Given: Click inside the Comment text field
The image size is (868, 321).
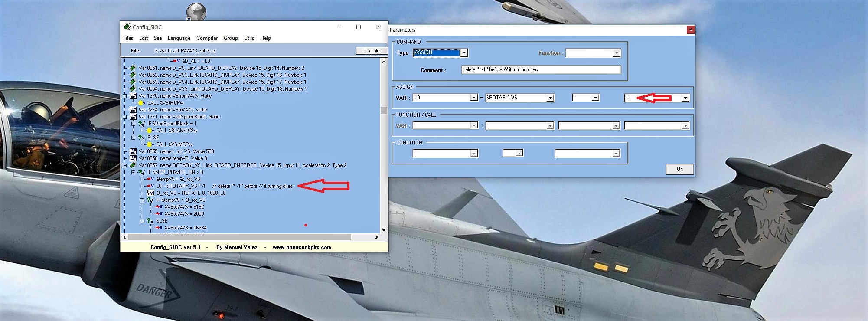Looking at the screenshot, I should [541, 70].
